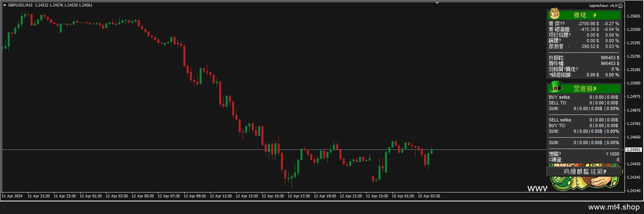Click the pot of gold icon
The height and width of the screenshot is (214, 644).
tap(554, 14)
